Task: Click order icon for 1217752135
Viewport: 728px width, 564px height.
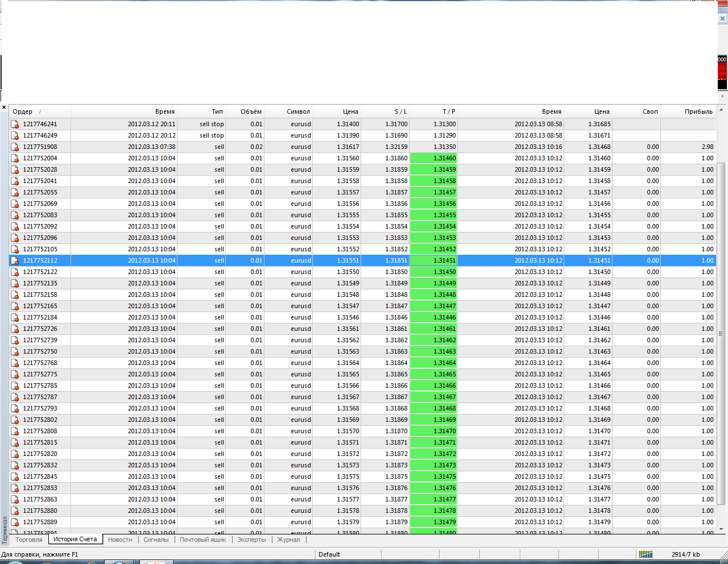Action: (x=15, y=283)
